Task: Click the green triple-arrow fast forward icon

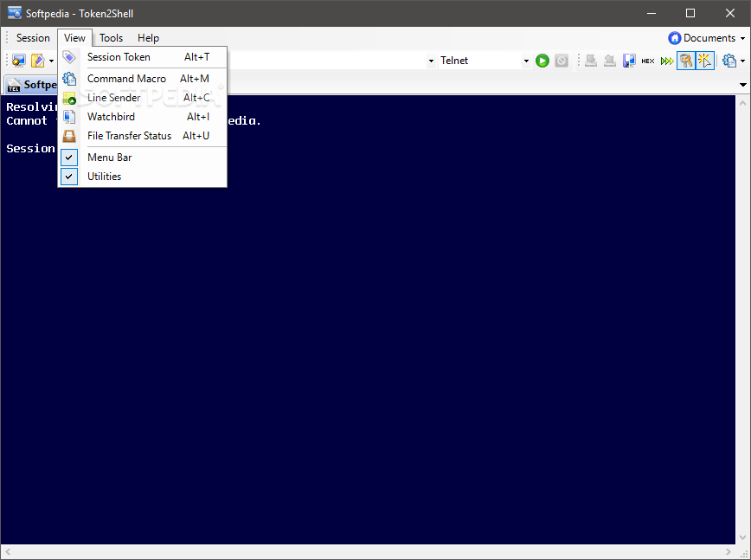Action: (x=667, y=61)
